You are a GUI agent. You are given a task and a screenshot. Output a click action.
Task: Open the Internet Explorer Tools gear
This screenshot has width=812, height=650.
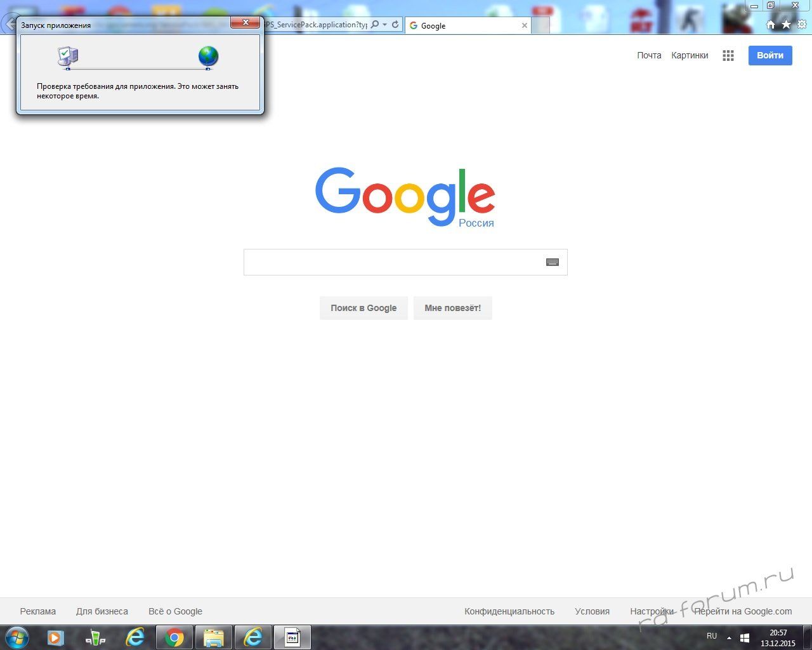point(802,25)
